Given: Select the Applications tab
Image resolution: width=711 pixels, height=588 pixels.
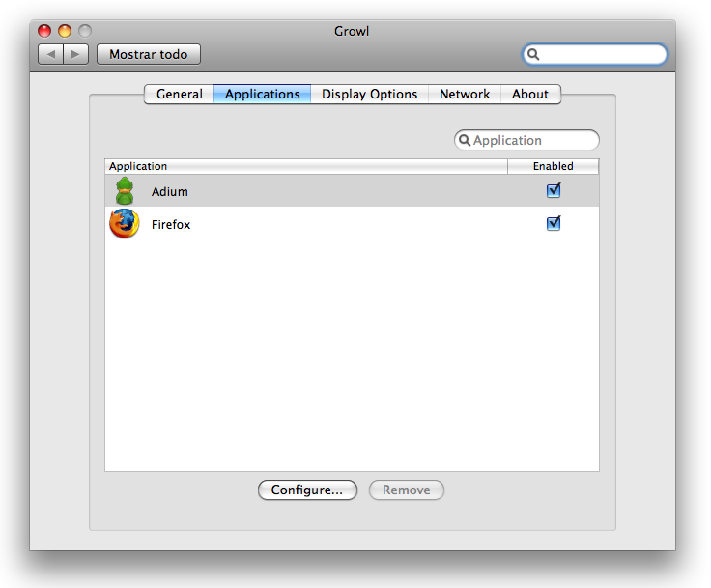Looking at the screenshot, I should [262, 95].
